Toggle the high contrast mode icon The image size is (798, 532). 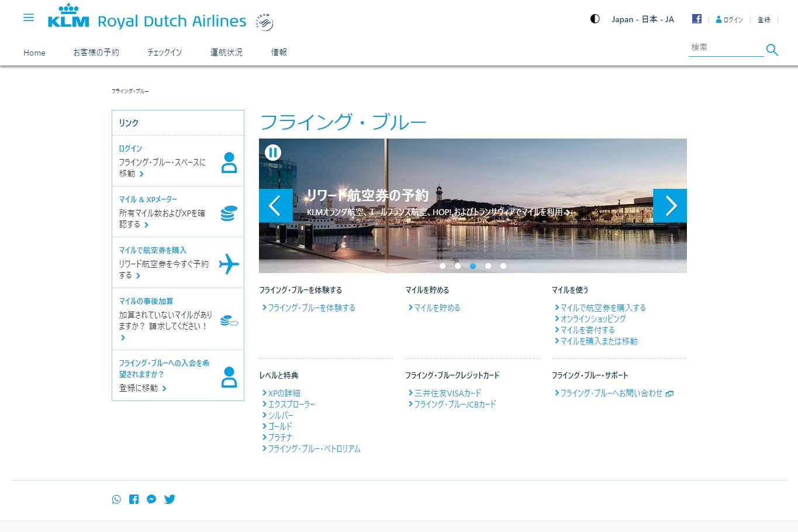[x=595, y=19]
